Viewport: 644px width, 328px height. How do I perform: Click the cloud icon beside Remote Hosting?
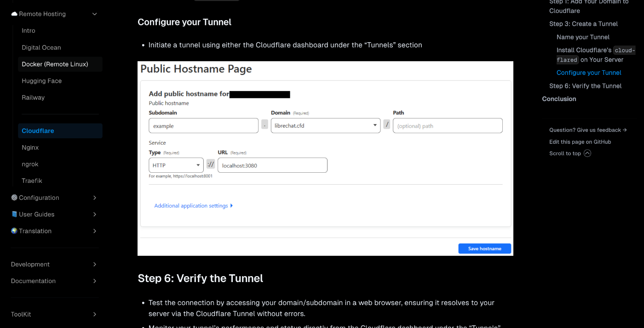(14, 14)
